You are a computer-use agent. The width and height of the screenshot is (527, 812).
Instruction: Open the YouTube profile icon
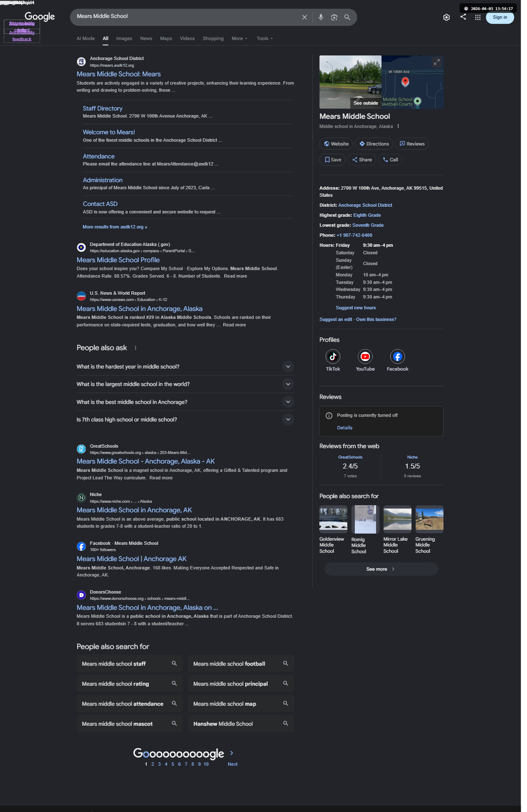pyautogui.click(x=365, y=356)
